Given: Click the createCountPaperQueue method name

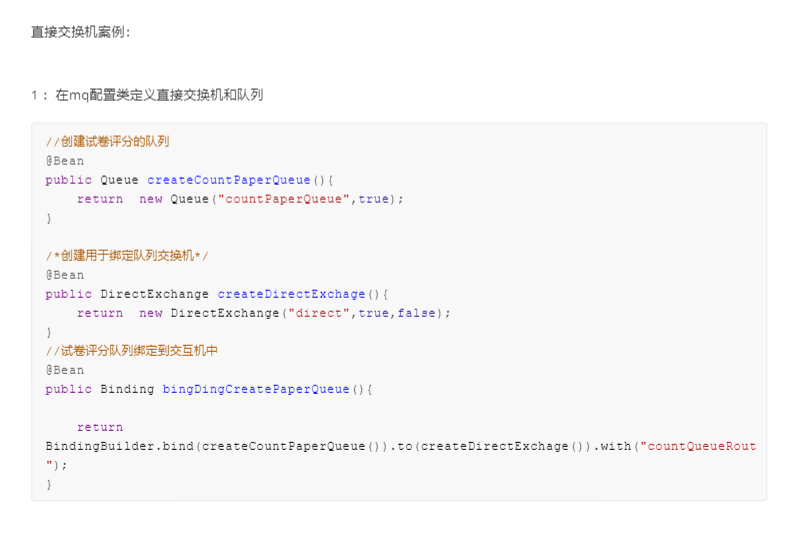Looking at the screenshot, I should (x=229, y=180).
